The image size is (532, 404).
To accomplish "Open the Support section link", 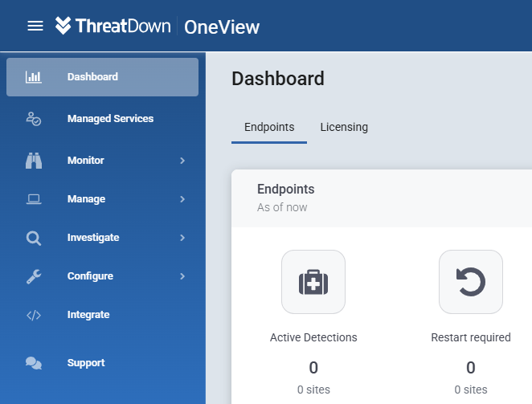I will point(103,363).
